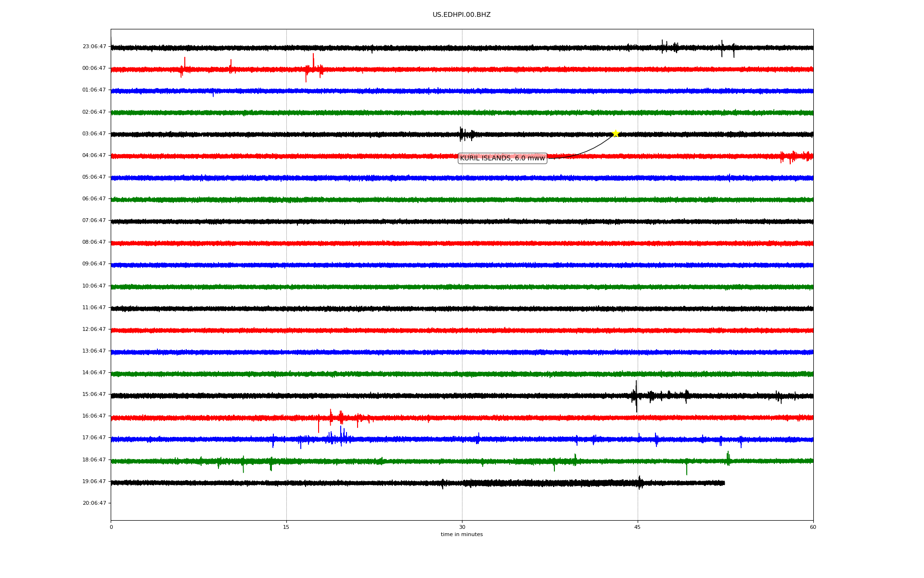924x578 pixels.
Task: Click the x-axis tick label 0
Action: pyautogui.click(x=111, y=527)
